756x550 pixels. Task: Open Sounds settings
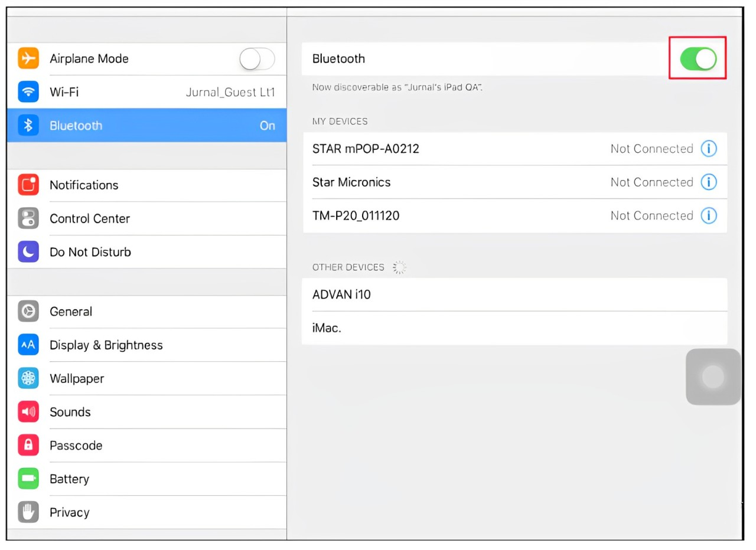(x=146, y=412)
